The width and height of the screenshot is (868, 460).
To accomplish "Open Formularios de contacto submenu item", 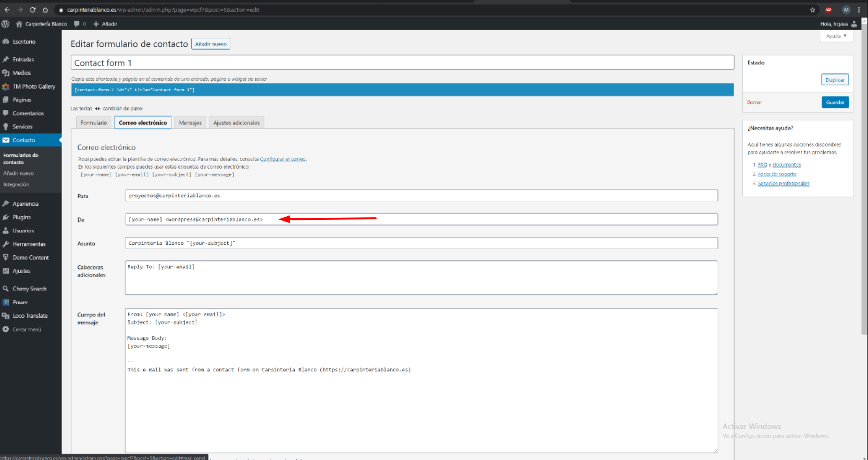I will (21, 159).
